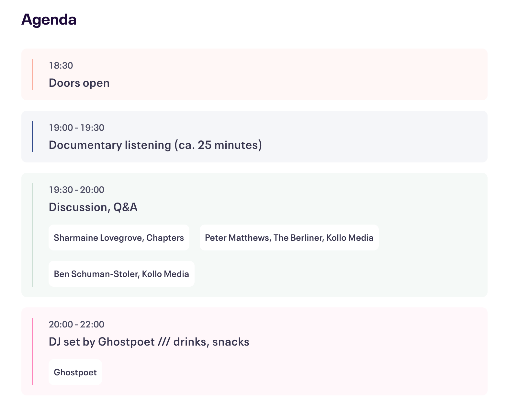Click the blue accent bar beside Documentary listening

(x=32, y=137)
